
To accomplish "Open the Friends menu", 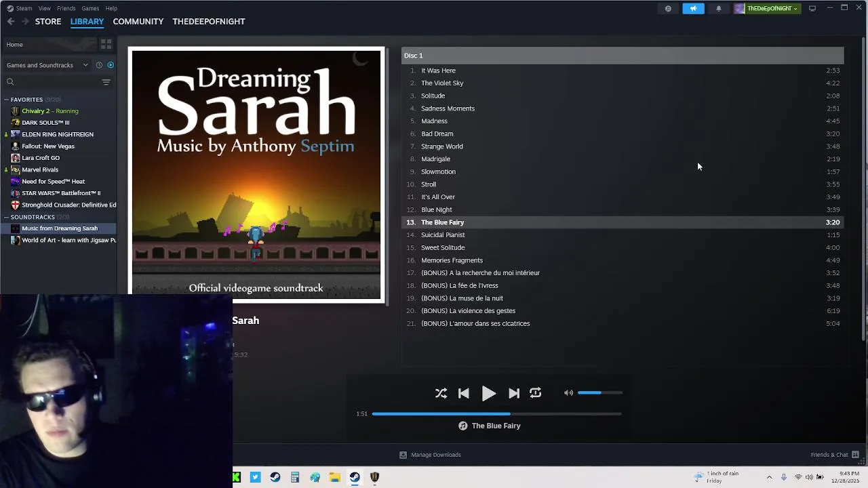I will [66, 8].
